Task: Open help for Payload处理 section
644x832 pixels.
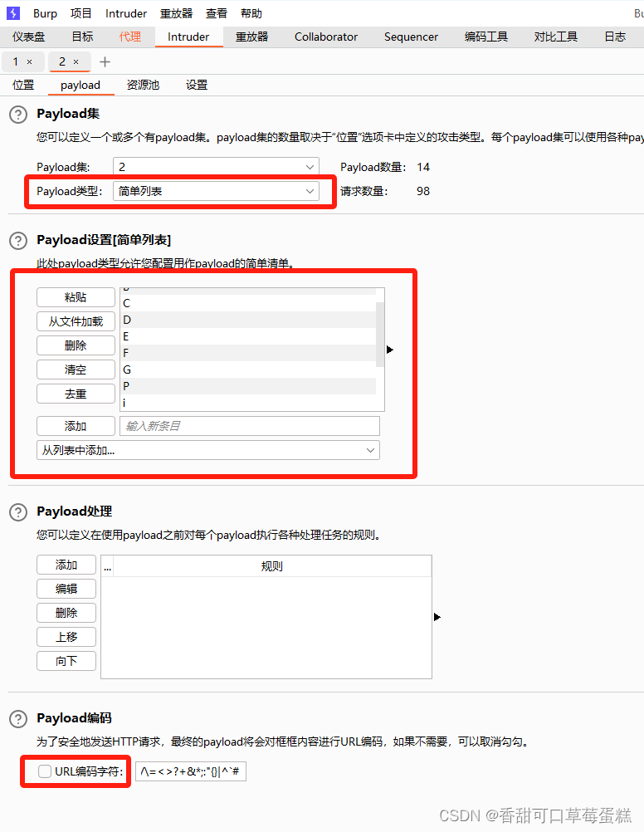Action: [18, 512]
